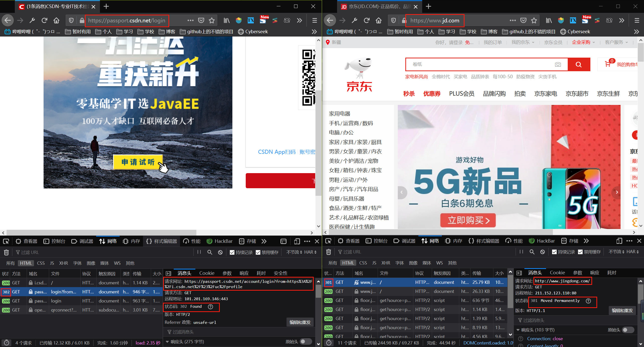Click the 编辑和重发 button in right DevTools
The width and height of the screenshot is (644, 347).
point(622,311)
